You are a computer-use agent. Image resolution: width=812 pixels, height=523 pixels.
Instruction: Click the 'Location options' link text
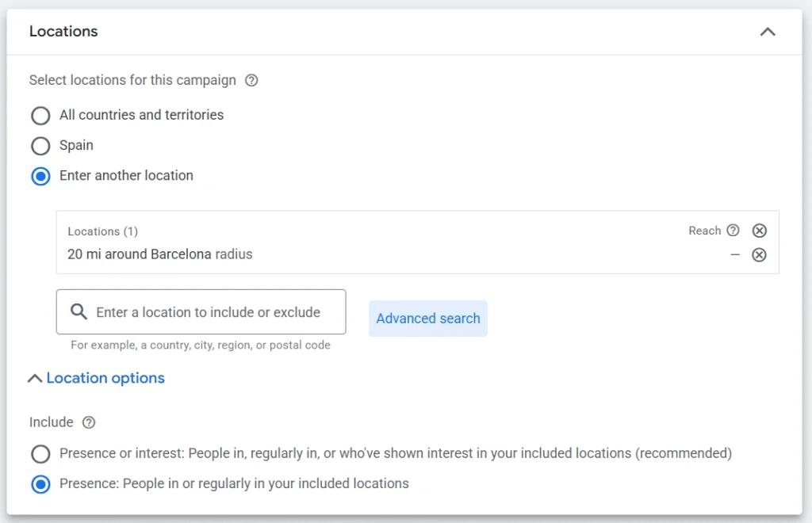(105, 378)
